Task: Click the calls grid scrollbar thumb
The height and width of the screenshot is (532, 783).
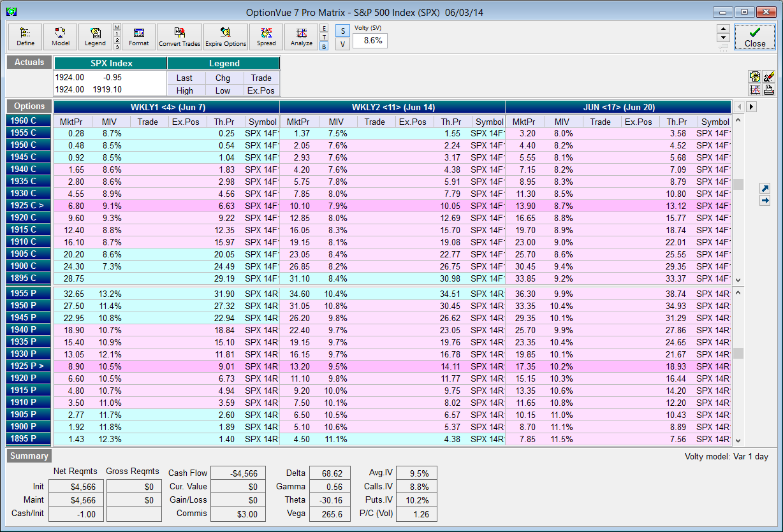Action: click(738, 184)
